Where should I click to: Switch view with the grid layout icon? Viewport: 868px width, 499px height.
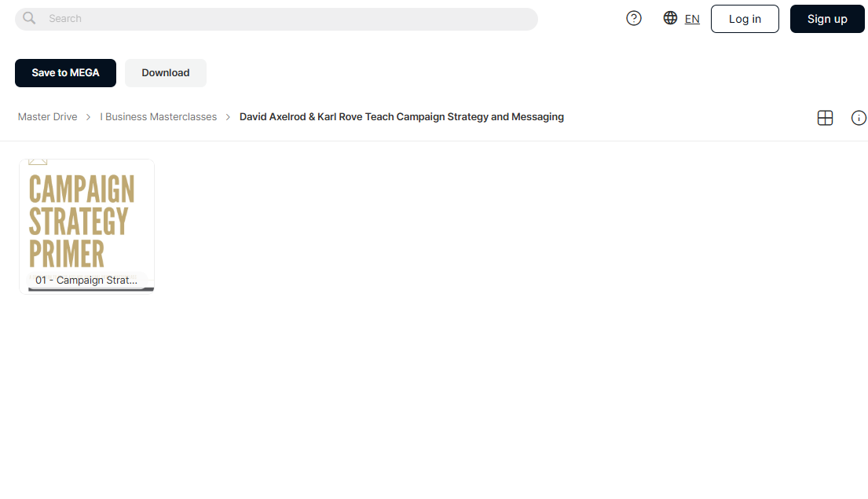pyautogui.click(x=825, y=117)
